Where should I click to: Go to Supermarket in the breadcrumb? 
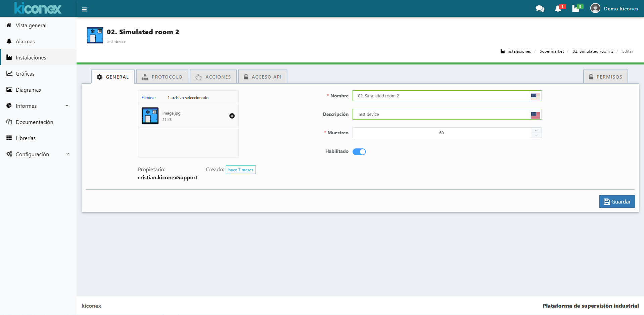[552, 51]
